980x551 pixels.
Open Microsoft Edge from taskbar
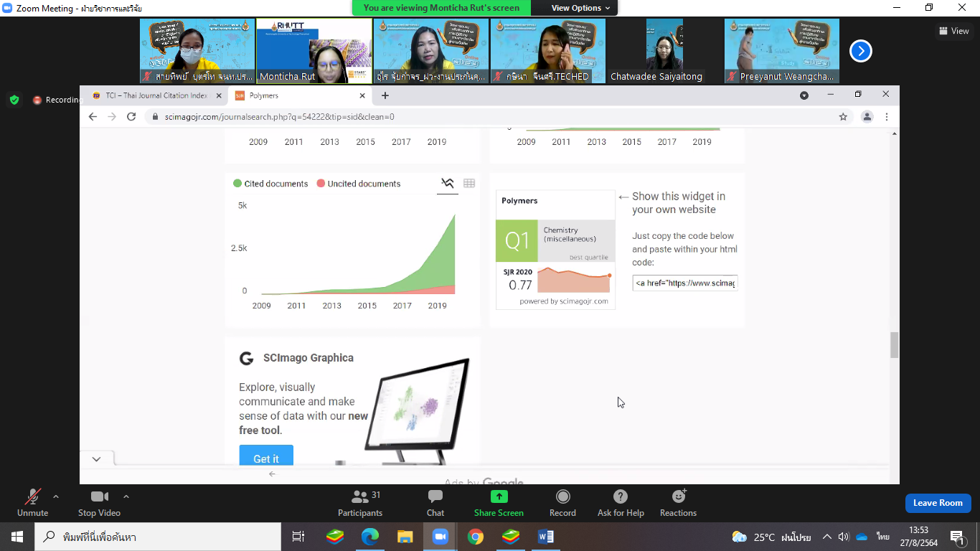click(x=370, y=537)
